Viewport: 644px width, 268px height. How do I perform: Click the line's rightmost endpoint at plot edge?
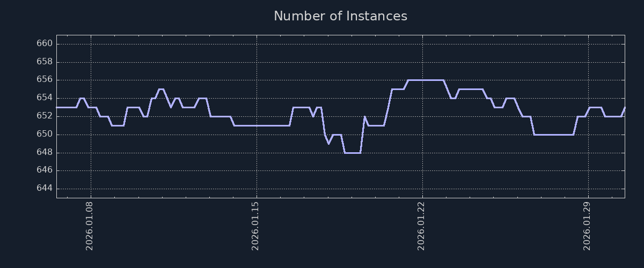click(624, 108)
